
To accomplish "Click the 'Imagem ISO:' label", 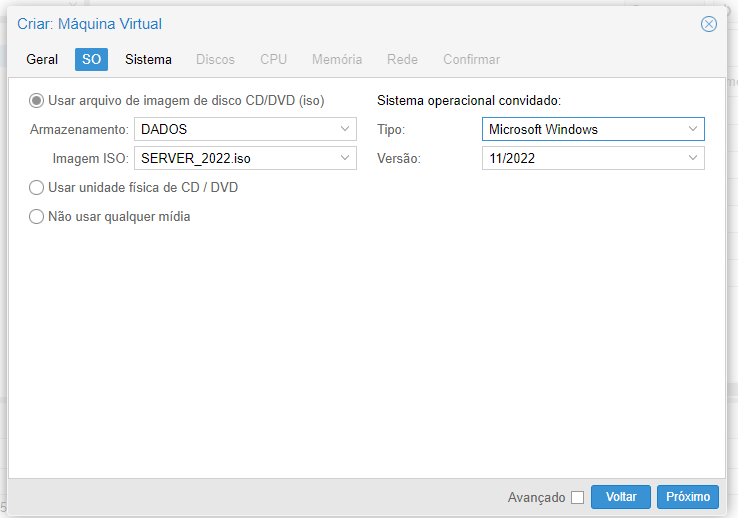I will 90,159.
